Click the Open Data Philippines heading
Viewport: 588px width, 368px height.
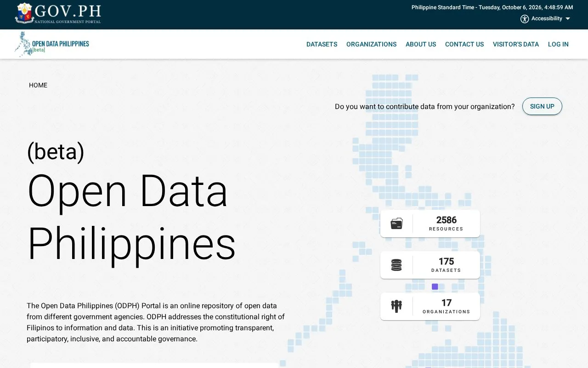tap(131, 217)
